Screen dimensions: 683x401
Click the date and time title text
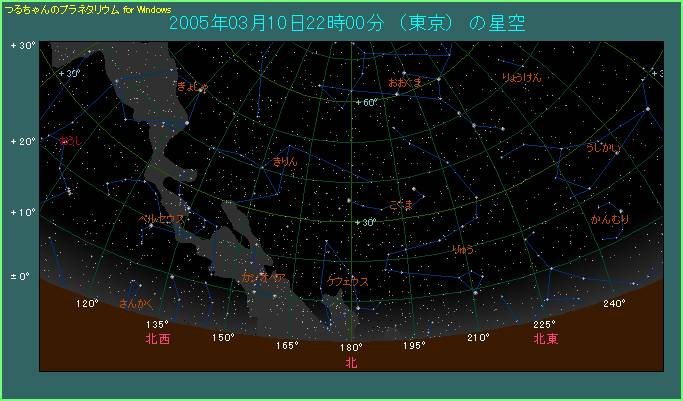[347, 22]
